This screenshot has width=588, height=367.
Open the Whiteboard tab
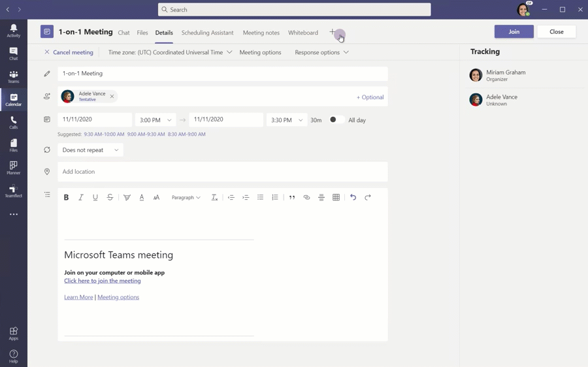[x=303, y=33]
